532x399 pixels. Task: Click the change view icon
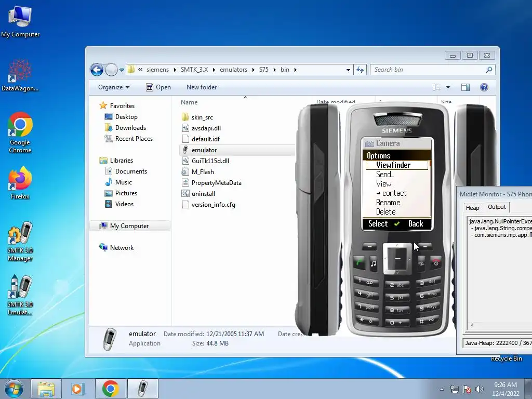(437, 87)
